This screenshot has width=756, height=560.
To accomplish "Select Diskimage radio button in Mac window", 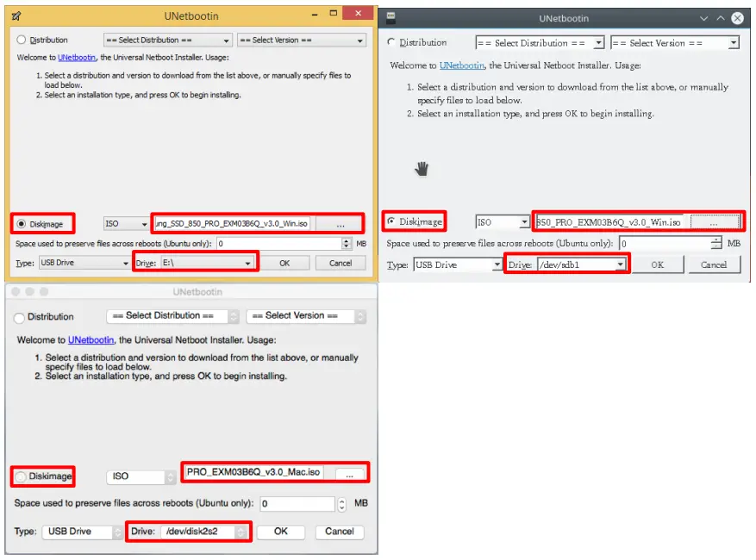I will [20, 476].
